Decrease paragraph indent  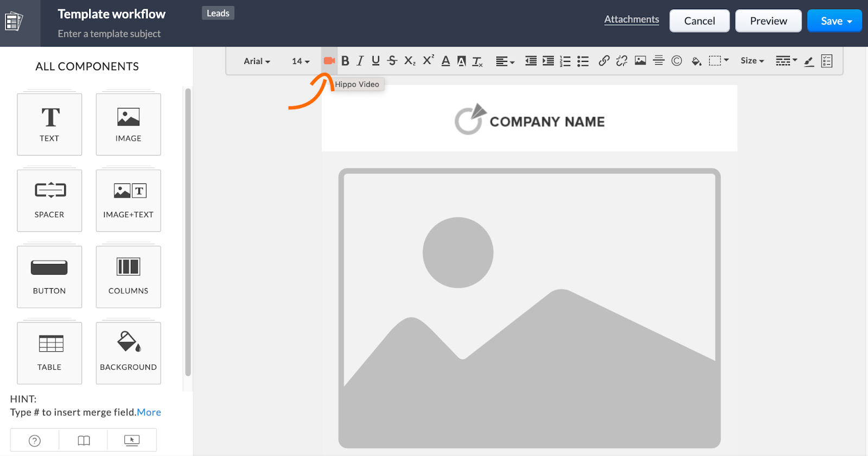click(x=531, y=61)
